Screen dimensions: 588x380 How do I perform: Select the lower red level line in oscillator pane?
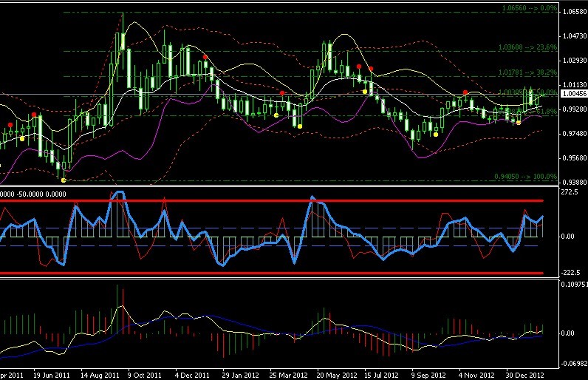(272, 273)
